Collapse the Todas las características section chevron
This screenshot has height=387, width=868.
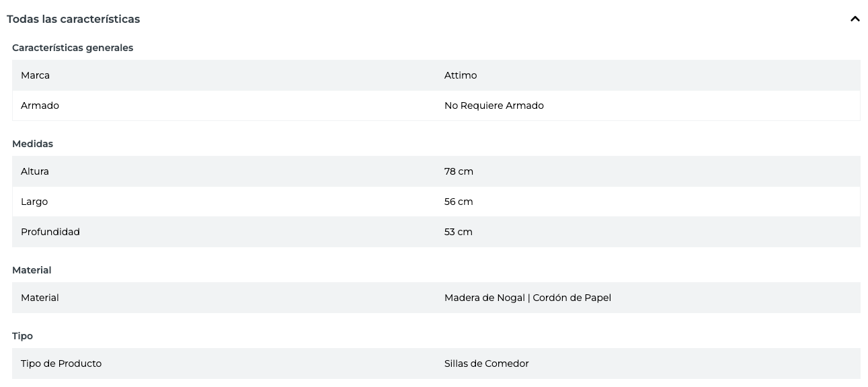click(855, 19)
